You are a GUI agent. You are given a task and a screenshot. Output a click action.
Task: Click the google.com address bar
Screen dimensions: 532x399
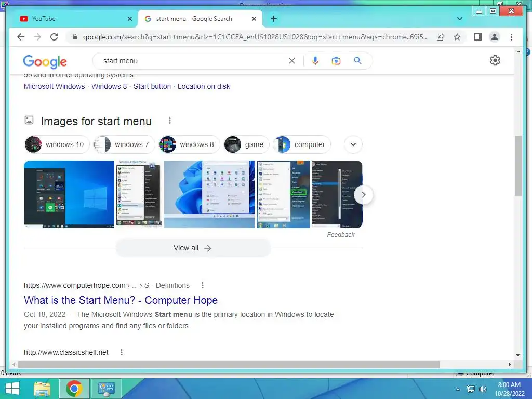(x=255, y=37)
